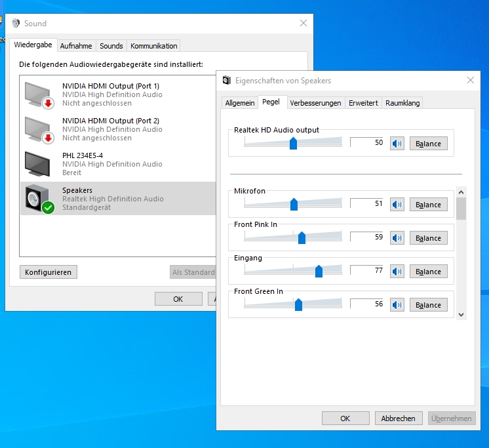Open Balance for Front Pink In
This screenshot has height=448, width=489.
pos(429,238)
